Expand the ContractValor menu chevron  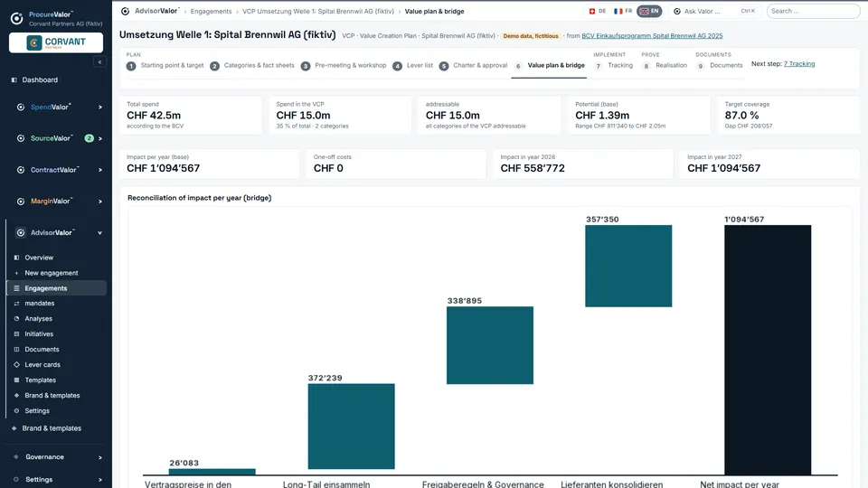click(x=100, y=170)
